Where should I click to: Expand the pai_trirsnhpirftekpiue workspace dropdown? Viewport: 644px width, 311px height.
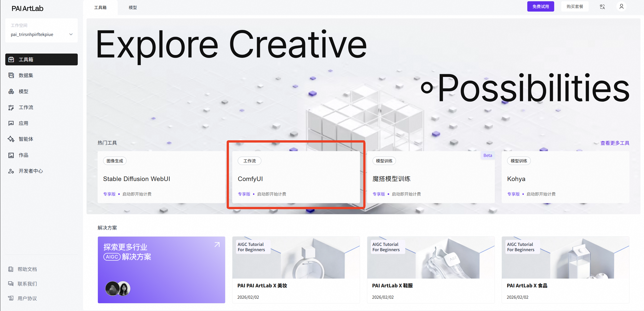(42, 34)
